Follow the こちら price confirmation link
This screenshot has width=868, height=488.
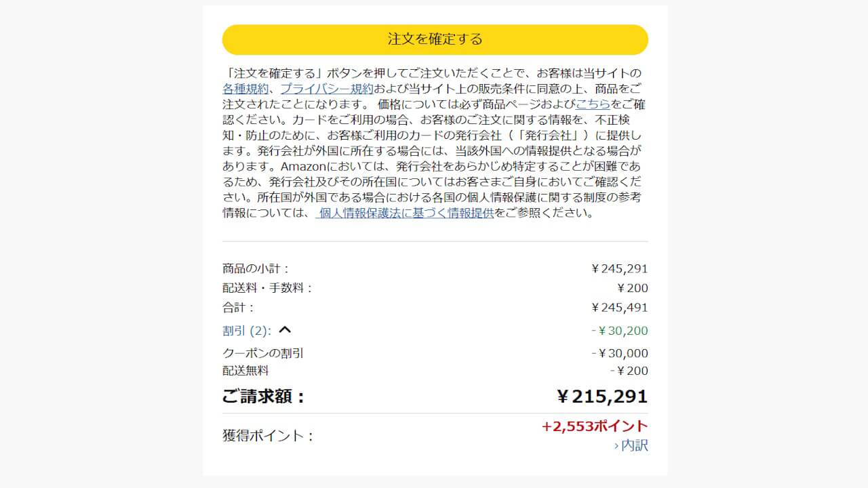[x=593, y=104]
